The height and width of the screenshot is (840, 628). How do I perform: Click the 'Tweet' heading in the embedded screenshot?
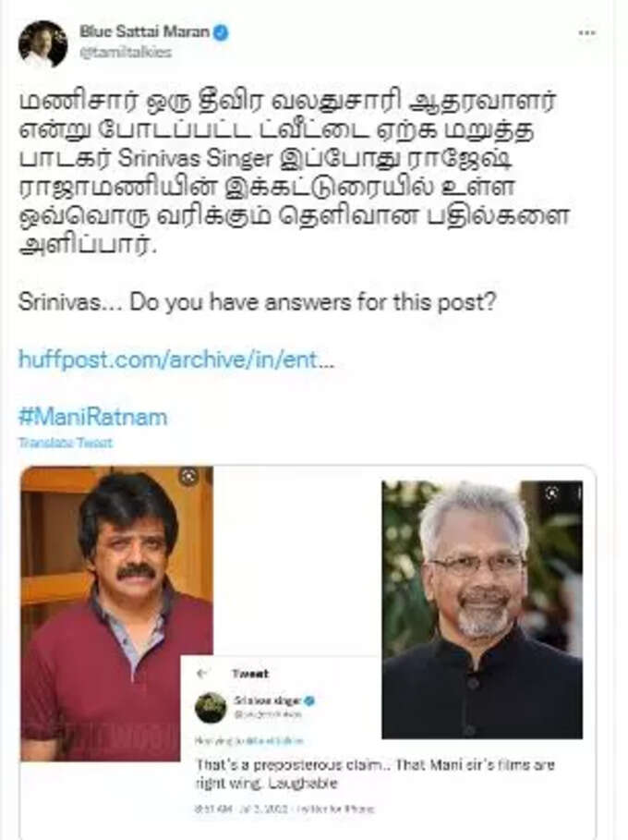coord(250,674)
